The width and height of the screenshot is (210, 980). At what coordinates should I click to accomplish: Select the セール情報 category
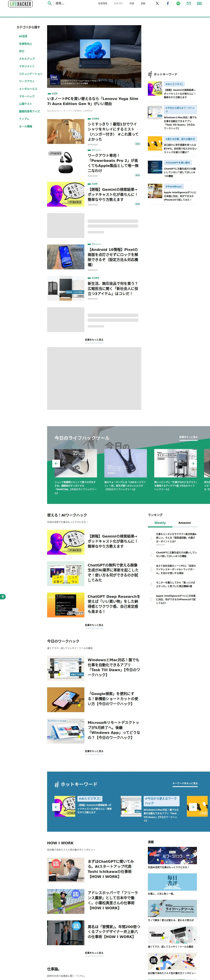click(26, 126)
